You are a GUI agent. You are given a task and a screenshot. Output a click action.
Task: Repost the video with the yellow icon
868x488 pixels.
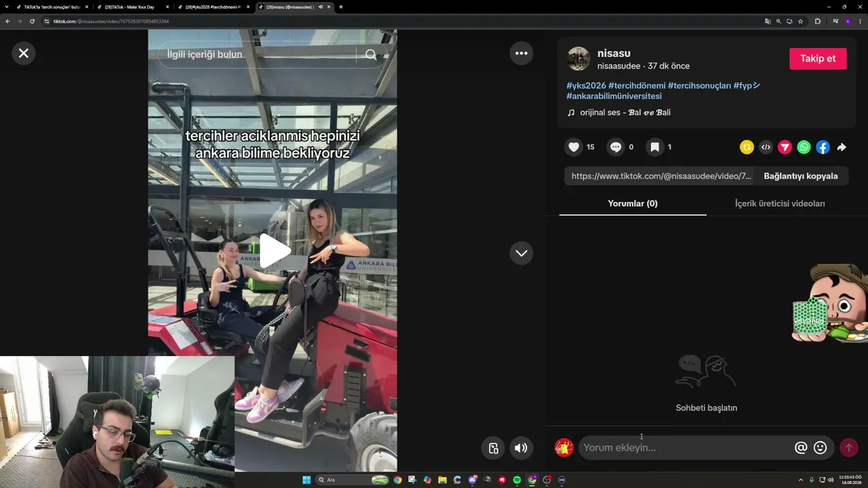(x=747, y=147)
